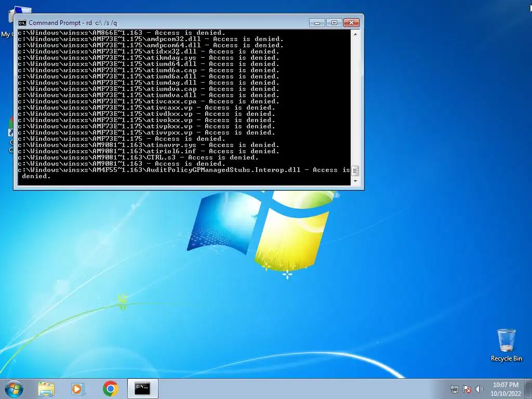Image resolution: width=532 pixels, height=399 pixels.
Task: Click the atiumd64.dll access denied line
Action: point(149,64)
